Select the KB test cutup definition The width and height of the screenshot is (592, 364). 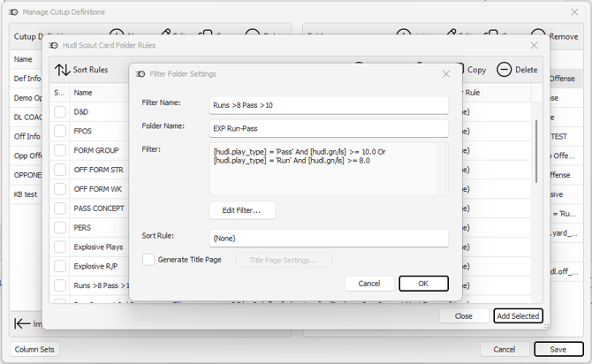point(26,194)
